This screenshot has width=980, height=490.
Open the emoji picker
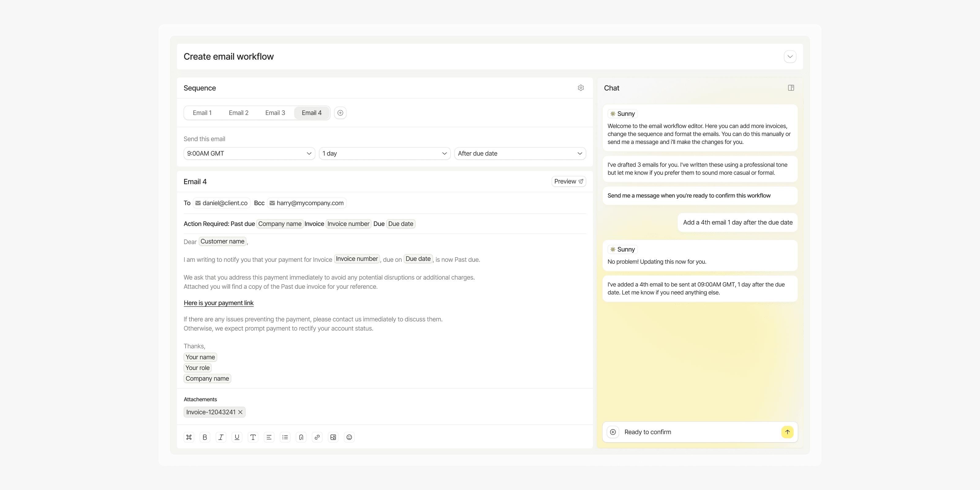pyautogui.click(x=349, y=437)
